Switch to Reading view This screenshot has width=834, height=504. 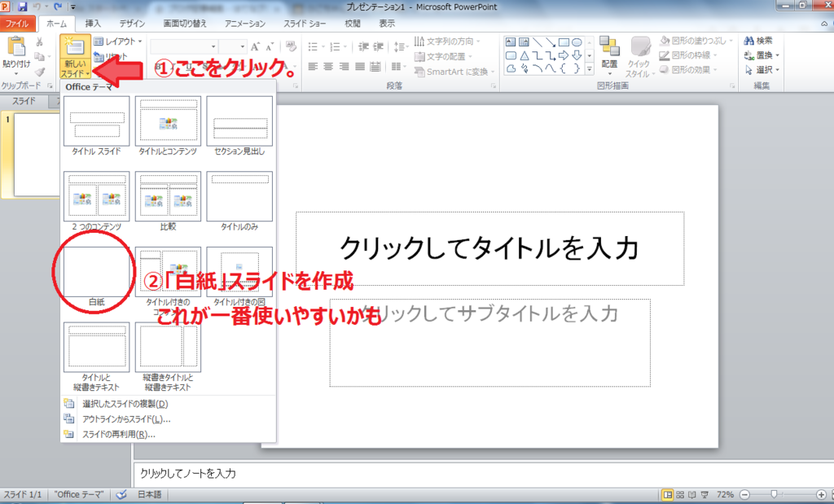coord(692,495)
